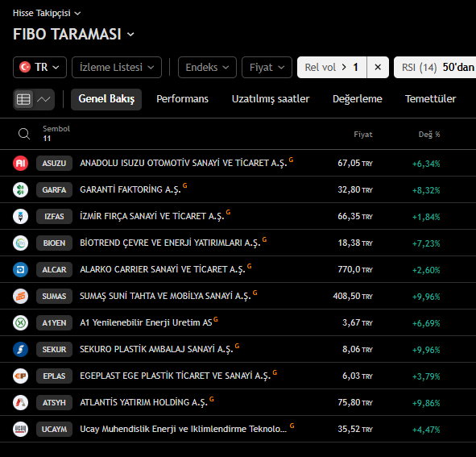
Task: Click G badge next to Sekuro Plastik
Action: tap(237, 346)
